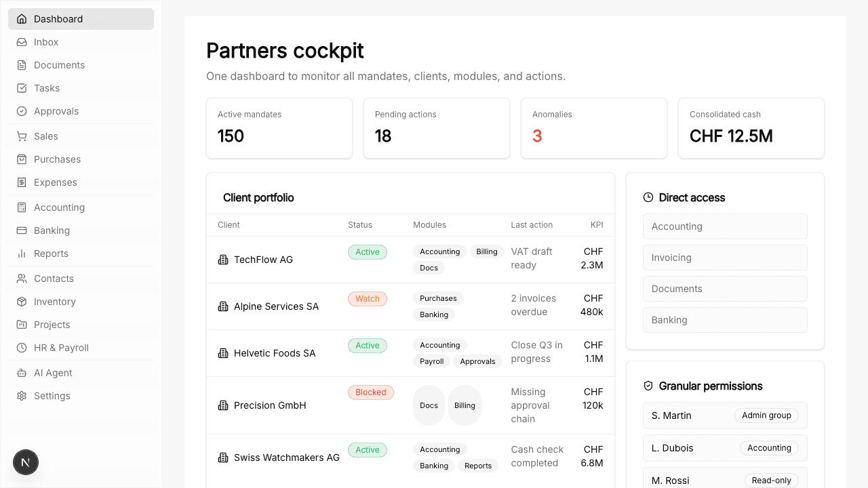Screen dimensions: 868x488
Task: Open Invoicing under Direct access
Action: [725, 258]
